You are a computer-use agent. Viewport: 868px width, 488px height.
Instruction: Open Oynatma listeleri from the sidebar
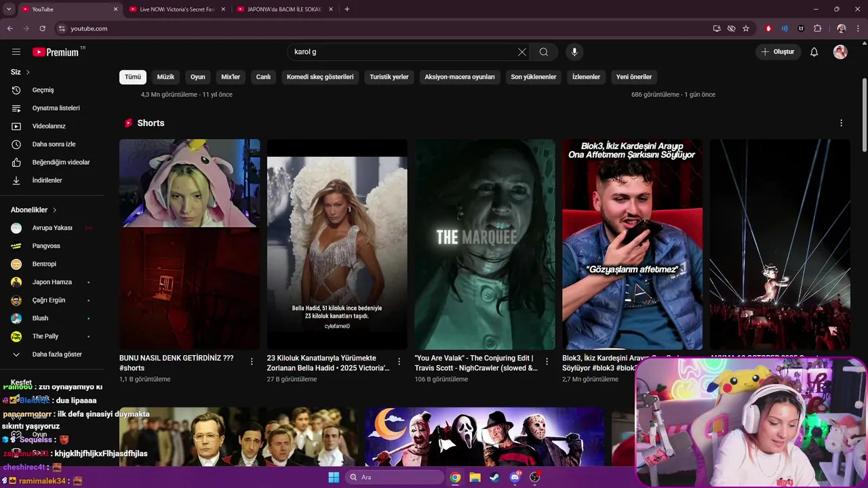point(54,108)
